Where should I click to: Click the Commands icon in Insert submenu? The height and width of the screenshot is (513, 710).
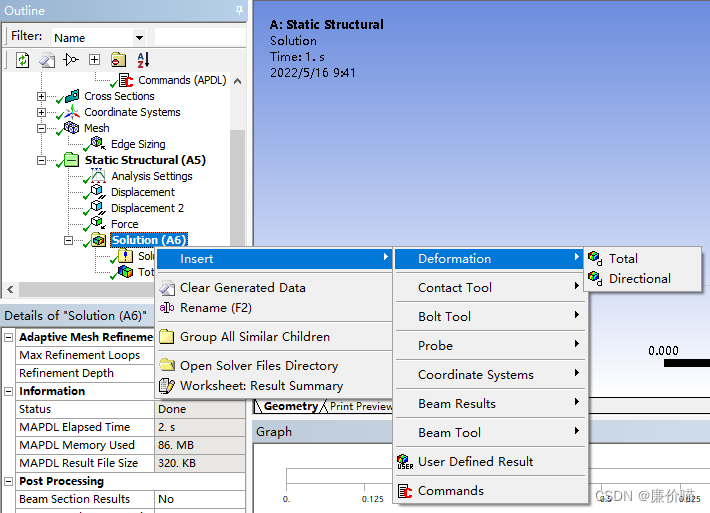tap(405, 491)
